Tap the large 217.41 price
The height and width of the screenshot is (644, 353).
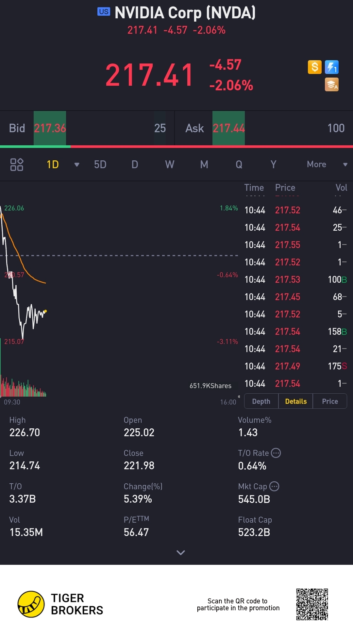(x=149, y=75)
